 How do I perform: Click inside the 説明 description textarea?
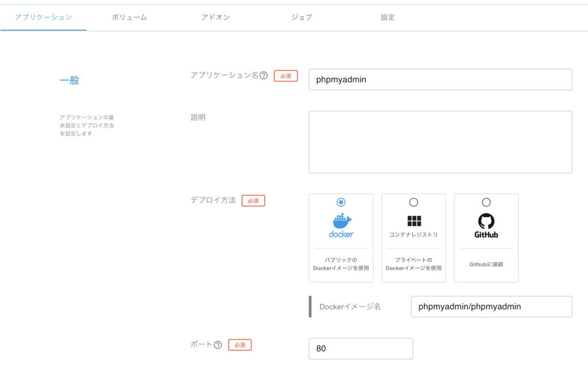pos(440,142)
